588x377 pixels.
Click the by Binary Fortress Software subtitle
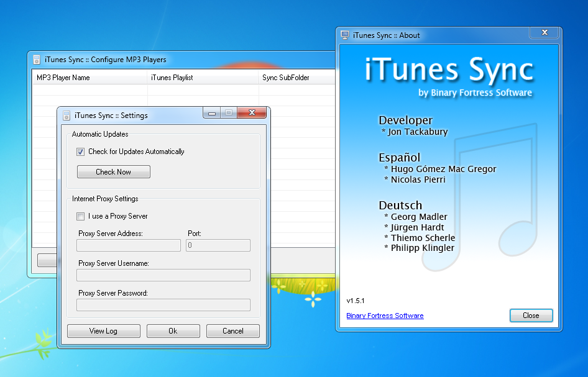[x=475, y=93]
